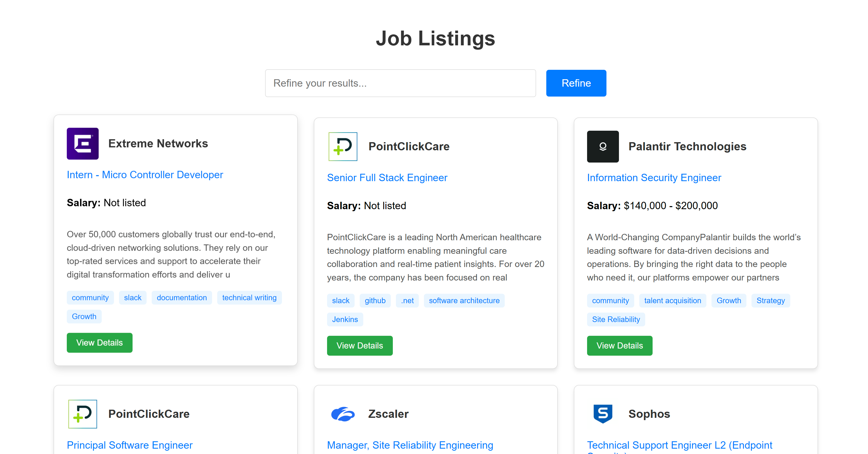Select the talent acquisition tag
The width and height of the screenshot is (868, 454).
tap(672, 301)
